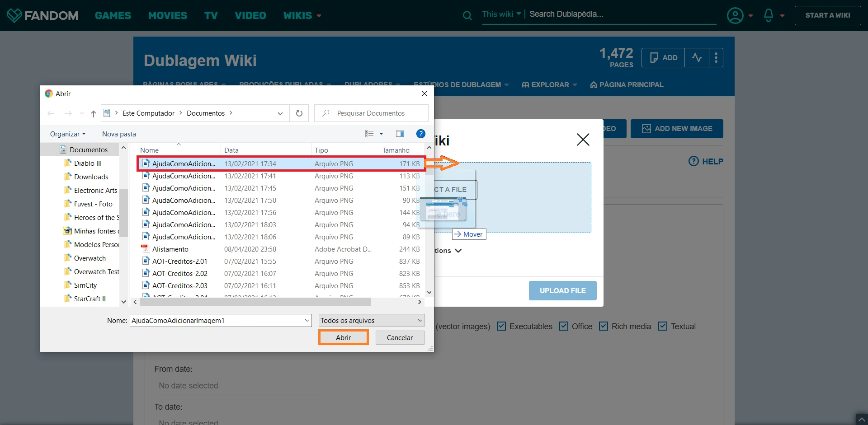Go up one folder level

94,113
